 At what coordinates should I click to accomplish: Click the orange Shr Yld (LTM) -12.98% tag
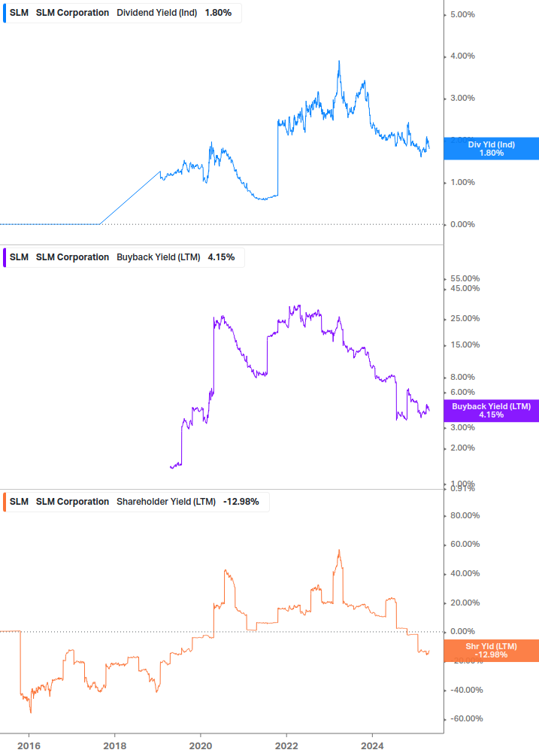tap(492, 651)
